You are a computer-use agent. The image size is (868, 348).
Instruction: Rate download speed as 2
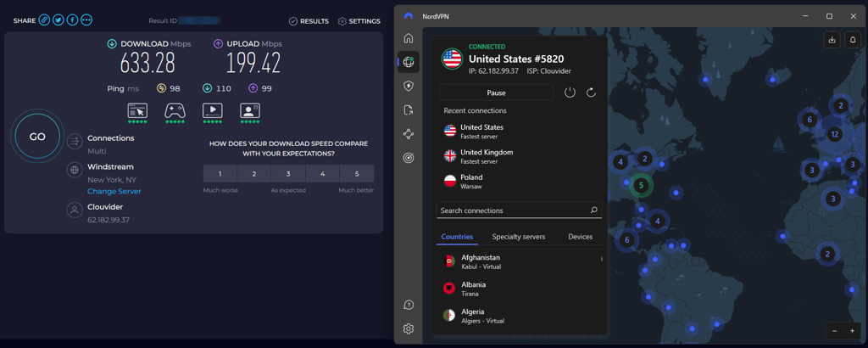click(254, 173)
